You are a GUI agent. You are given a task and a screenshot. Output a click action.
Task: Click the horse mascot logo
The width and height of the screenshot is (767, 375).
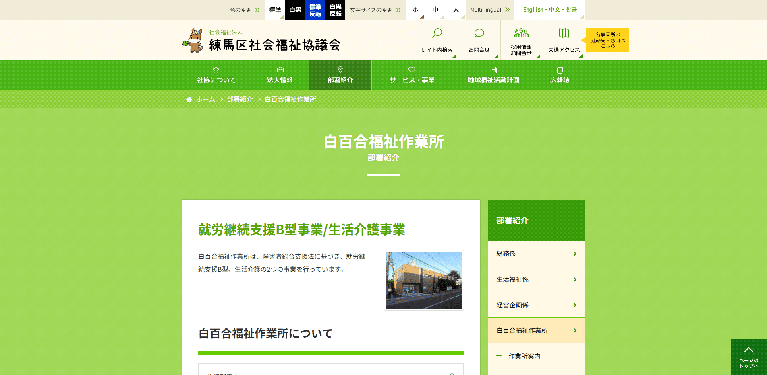pos(193,40)
